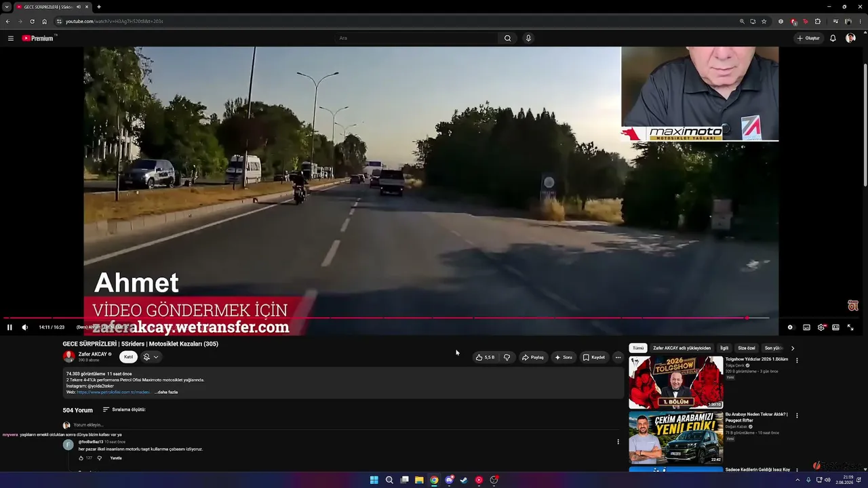Show more filter chips with right arrow
This screenshot has width=868, height=488.
pos(793,348)
